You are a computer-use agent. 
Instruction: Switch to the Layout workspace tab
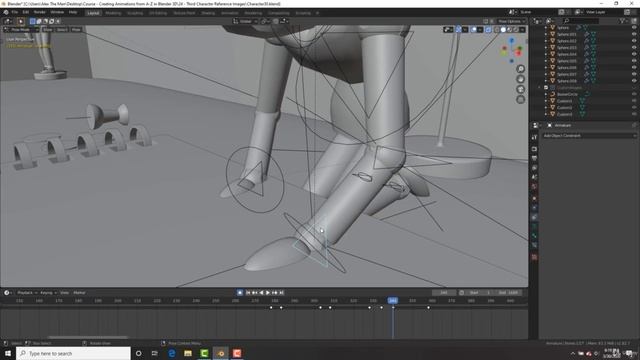pos(93,13)
